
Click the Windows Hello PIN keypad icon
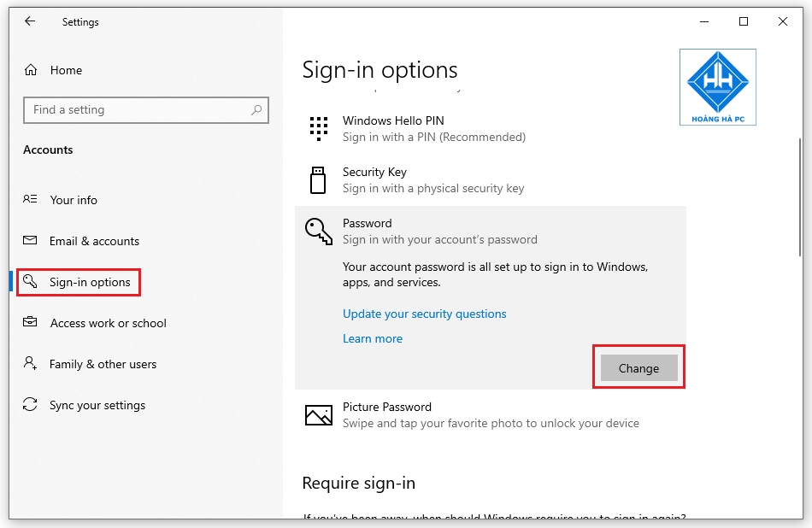pyautogui.click(x=319, y=128)
